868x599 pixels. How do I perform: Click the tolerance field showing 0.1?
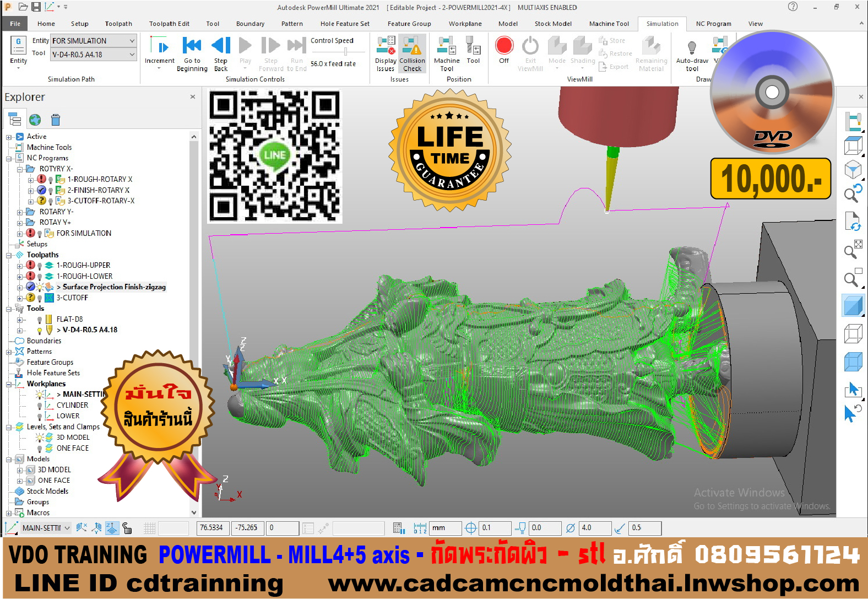(494, 528)
